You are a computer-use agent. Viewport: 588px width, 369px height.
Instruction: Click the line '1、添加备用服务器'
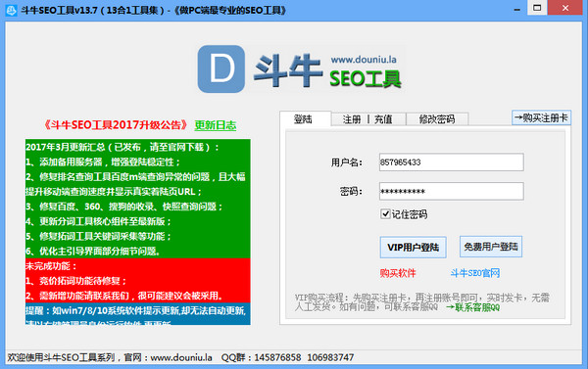[x=103, y=161]
